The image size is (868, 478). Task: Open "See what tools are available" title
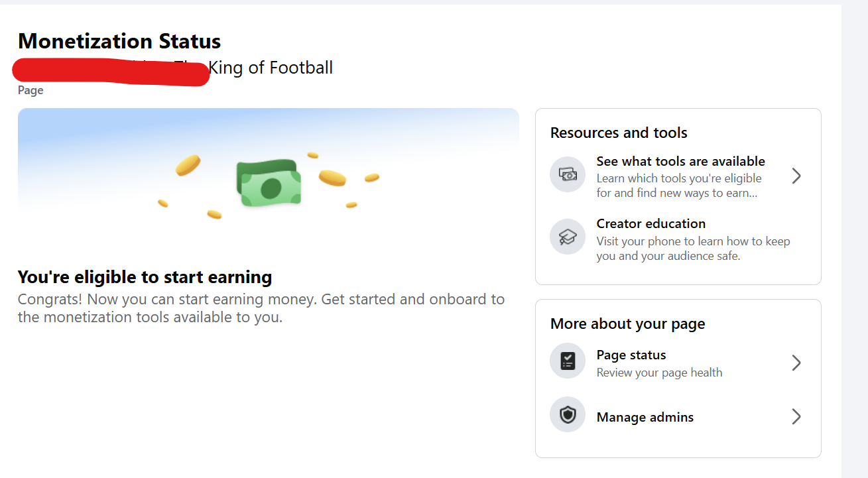680,161
